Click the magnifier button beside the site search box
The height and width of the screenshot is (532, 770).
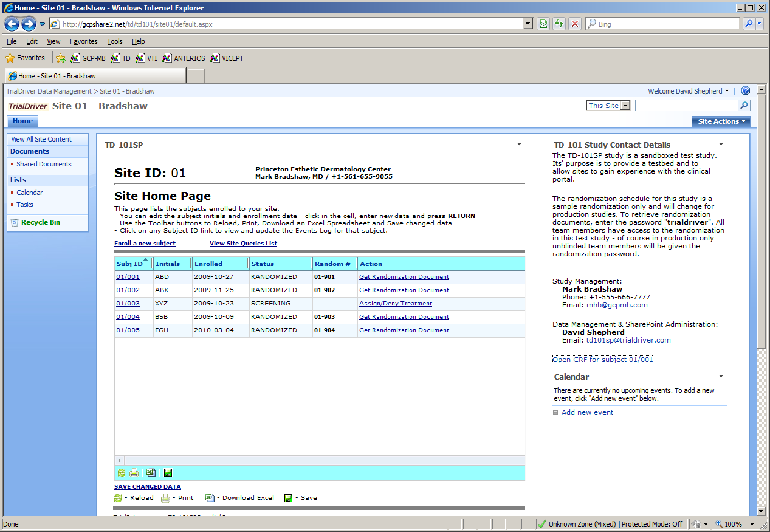click(x=744, y=106)
